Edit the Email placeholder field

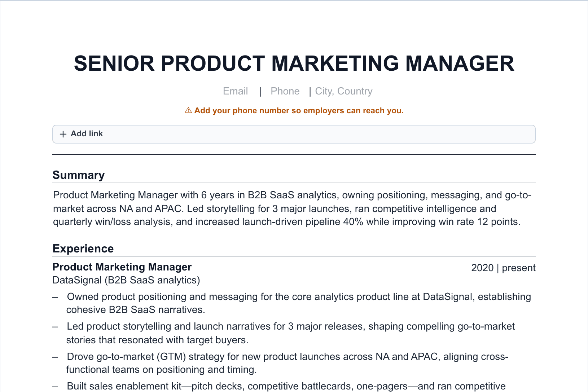pyautogui.click(x=236, y=91)
